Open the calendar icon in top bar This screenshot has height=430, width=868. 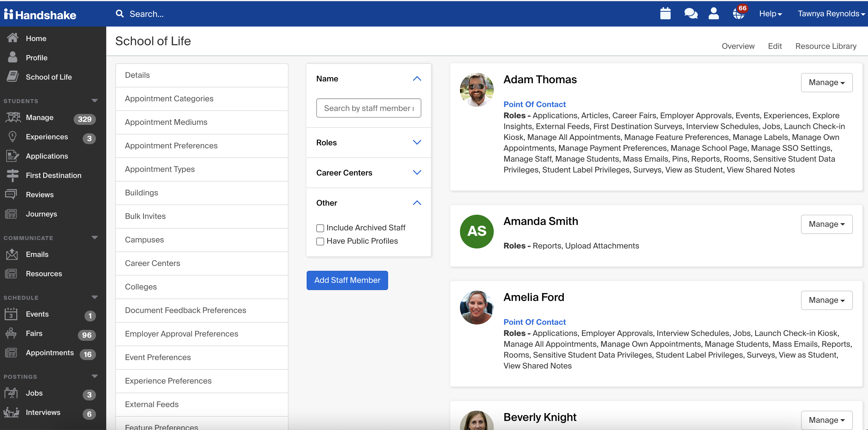pyautogui.click(x=665, y=14)
